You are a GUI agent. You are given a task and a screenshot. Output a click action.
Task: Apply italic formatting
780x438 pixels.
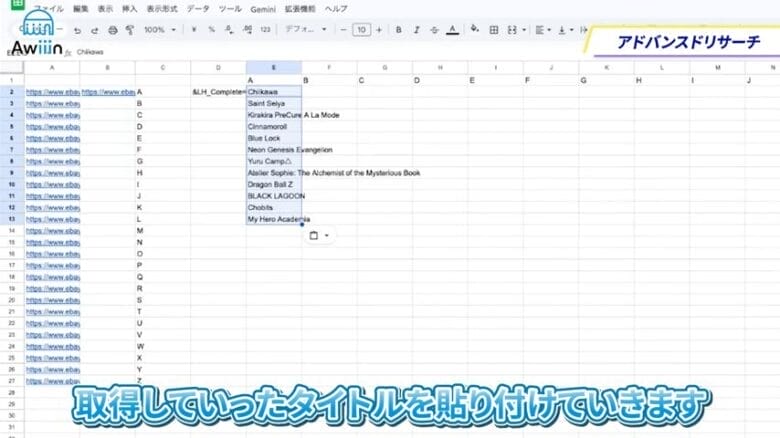pyautogui.click(x=416, y=30)
